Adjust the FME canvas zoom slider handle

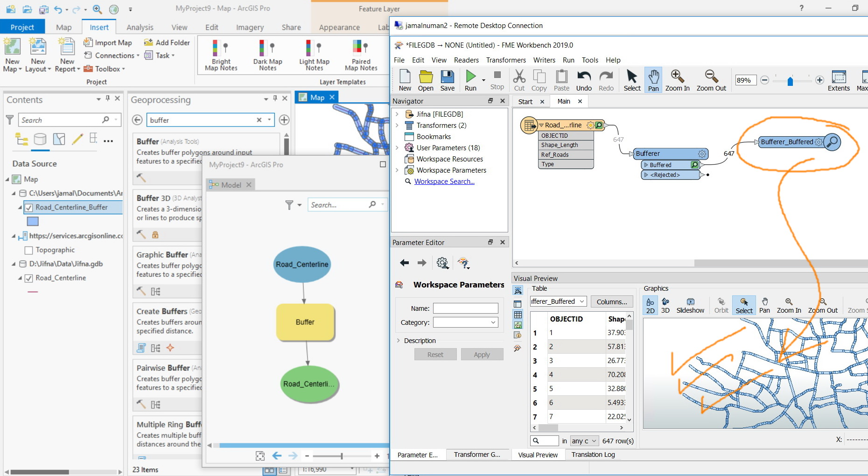pos(790,81)
